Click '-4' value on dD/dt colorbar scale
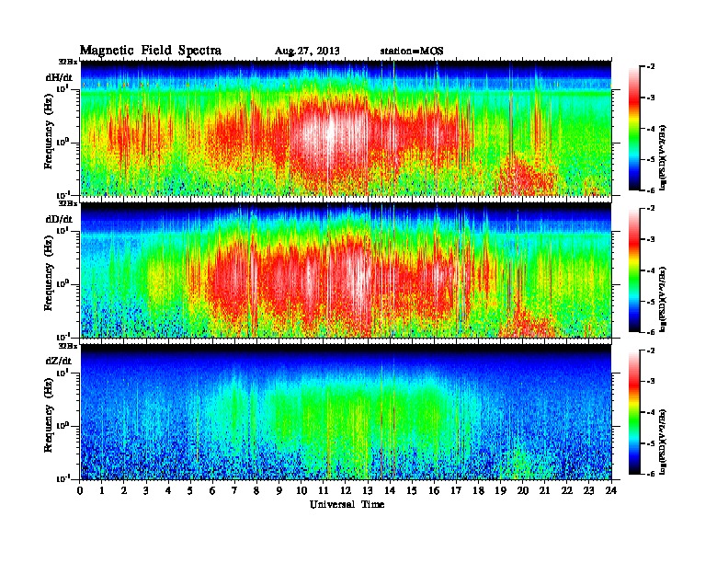 [x=651, y=270]
